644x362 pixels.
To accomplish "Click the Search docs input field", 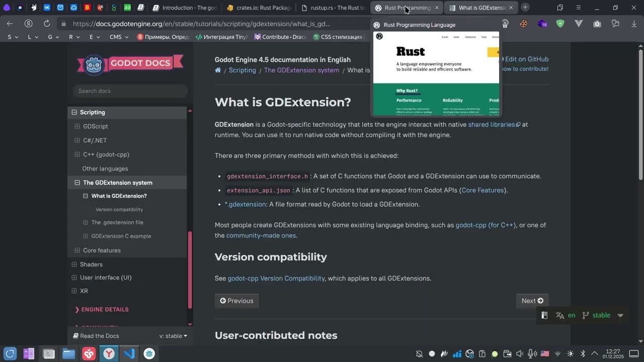I will point(130,91).
